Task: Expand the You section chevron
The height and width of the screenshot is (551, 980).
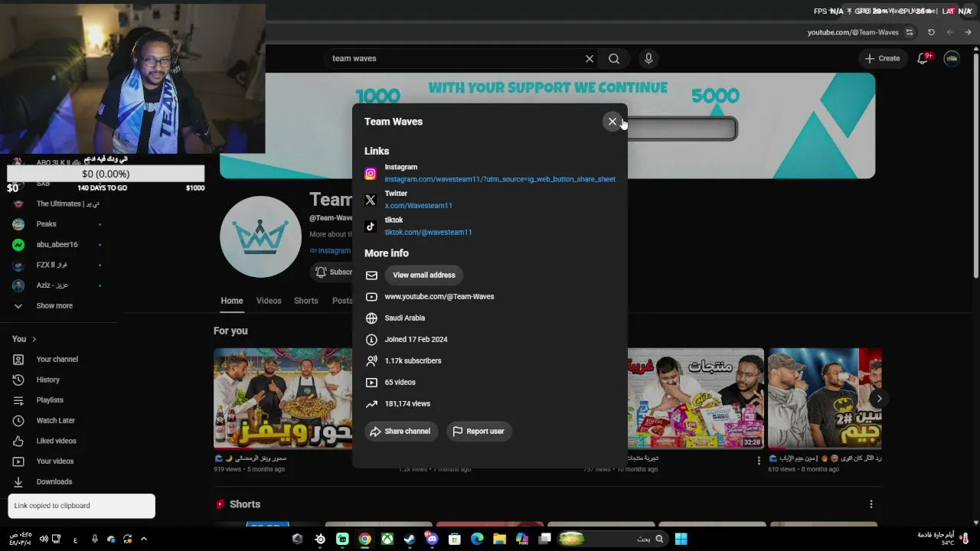Action: [34, 339]
